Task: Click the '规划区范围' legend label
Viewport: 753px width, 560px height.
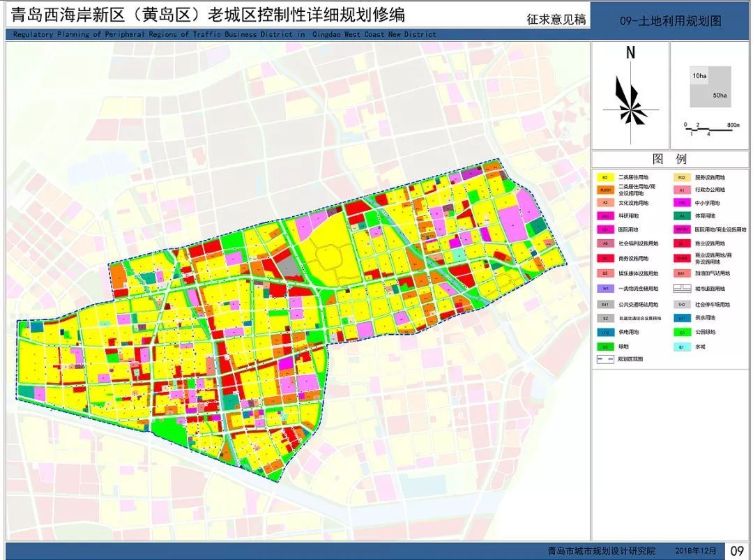Action: tap(630, 359)
